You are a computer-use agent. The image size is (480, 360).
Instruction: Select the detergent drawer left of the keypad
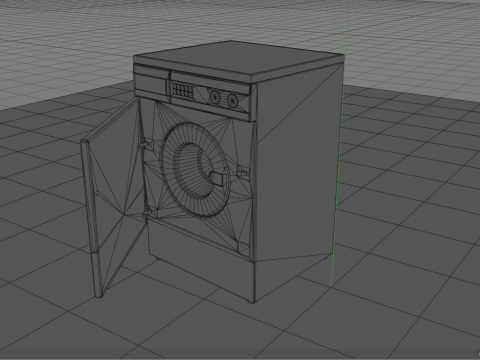[151, 83]
